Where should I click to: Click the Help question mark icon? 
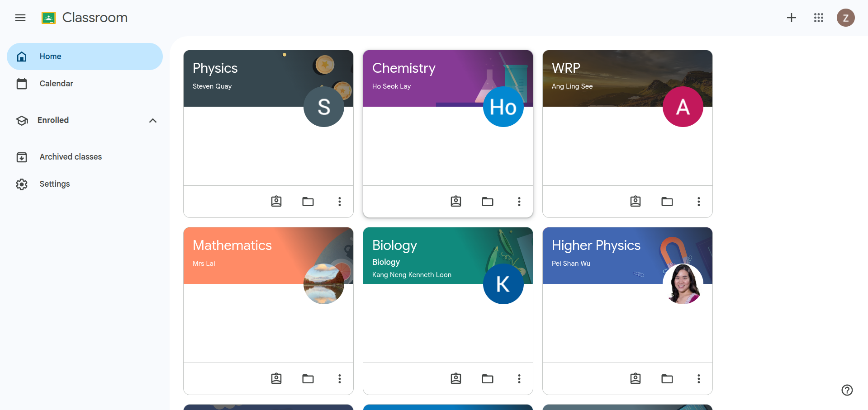(847, 390)
